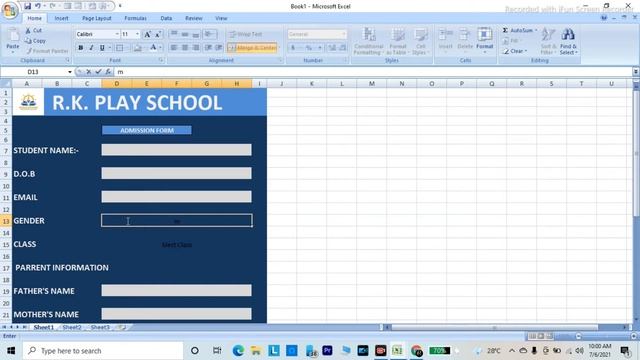Save workbook from Quick Access Toolbar
Screen dimensions: 640x360
(27, 6)
